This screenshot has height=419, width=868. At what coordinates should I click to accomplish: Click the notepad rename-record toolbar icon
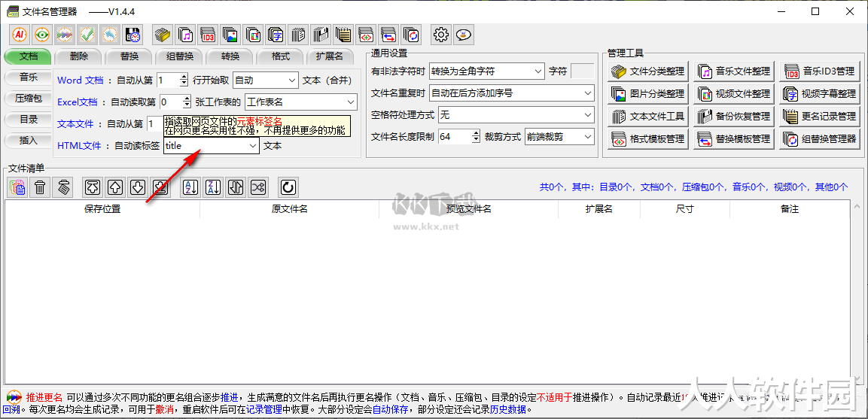point(344,35)
